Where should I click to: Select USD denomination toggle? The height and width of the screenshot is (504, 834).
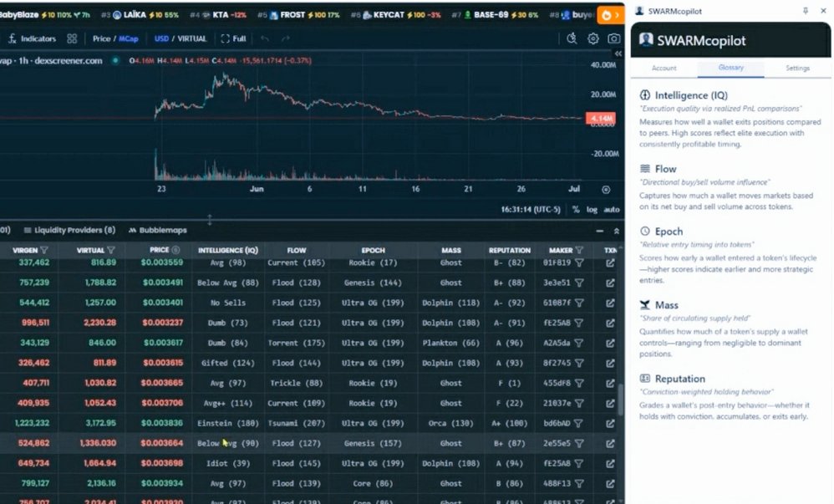pyautogui.click(x=161, y=38)
